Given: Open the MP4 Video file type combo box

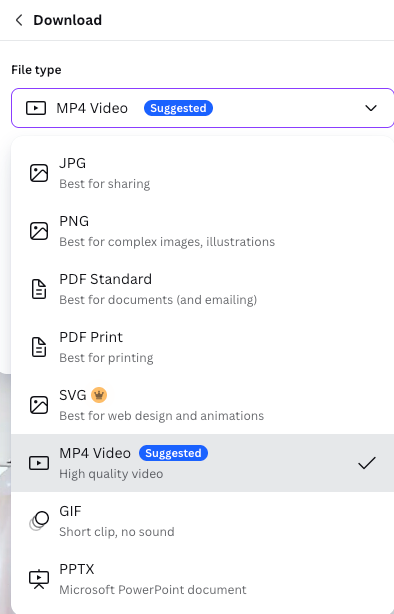Looking at the screenshot, I should click(202, 108).
